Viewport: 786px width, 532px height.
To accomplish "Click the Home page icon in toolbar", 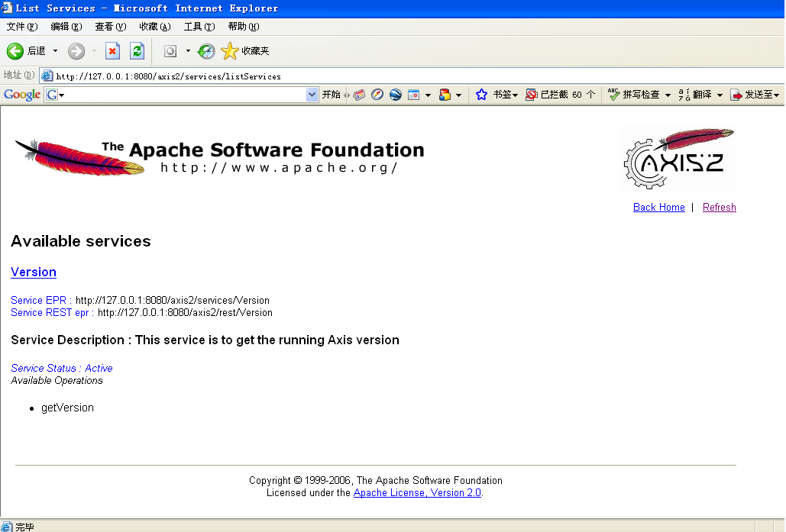I will [x=170, y=50].
